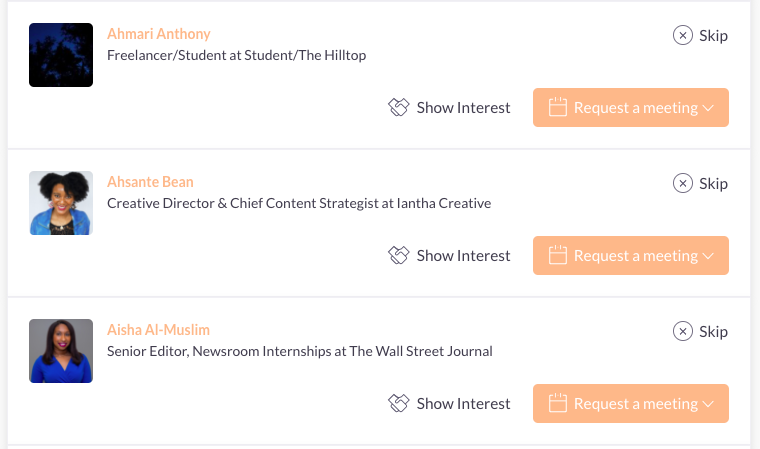
Task: Click handshake icon in Ahsante Bean's row
Action: point(398,255)
